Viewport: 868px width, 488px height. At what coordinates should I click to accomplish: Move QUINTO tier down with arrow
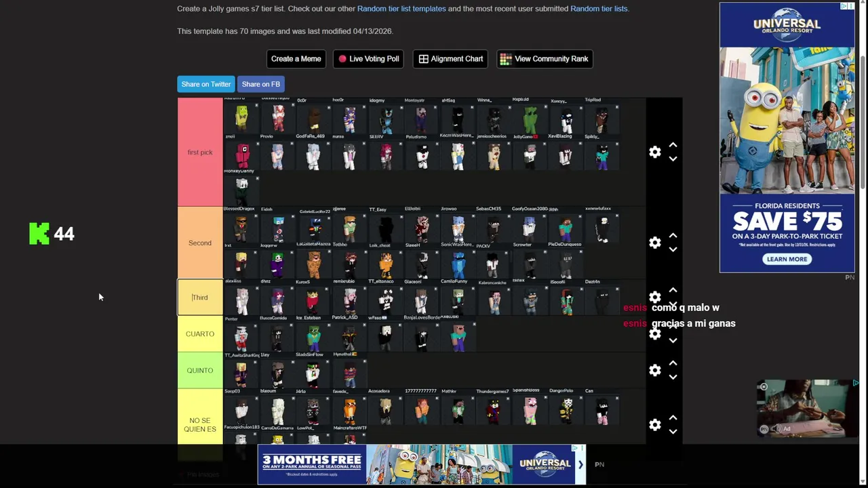pyautogui.click(x=673, y=377)
